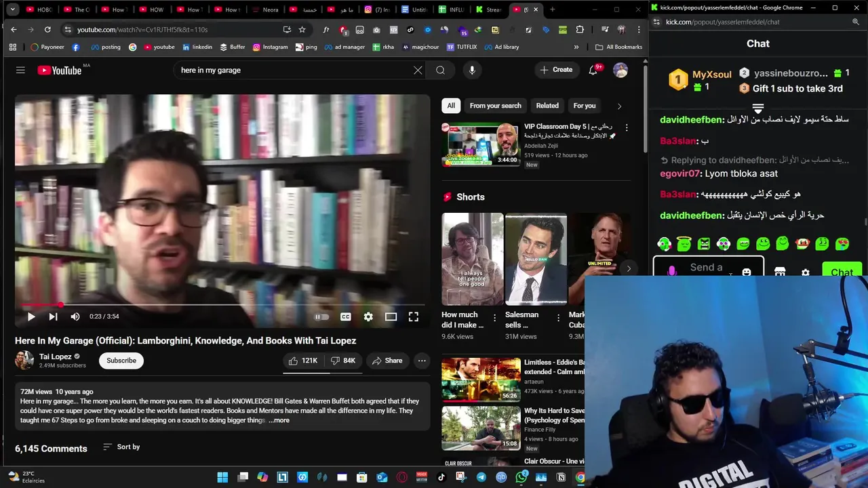Open the YouTube account avatar menu
Image resolution: width=868 pixels, height=488 pixels.
[x=620, y=70]
